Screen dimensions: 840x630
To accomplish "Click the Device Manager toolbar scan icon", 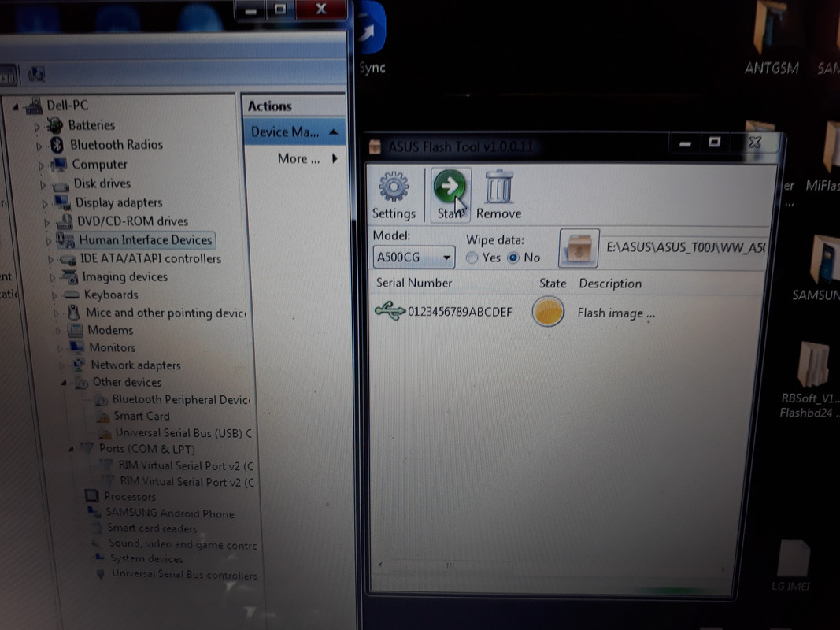I will point(36,75).
